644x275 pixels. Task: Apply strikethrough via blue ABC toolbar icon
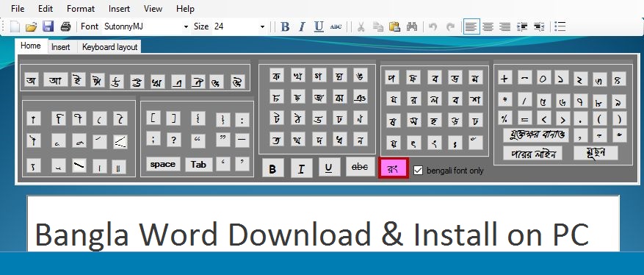pos(336,27)
